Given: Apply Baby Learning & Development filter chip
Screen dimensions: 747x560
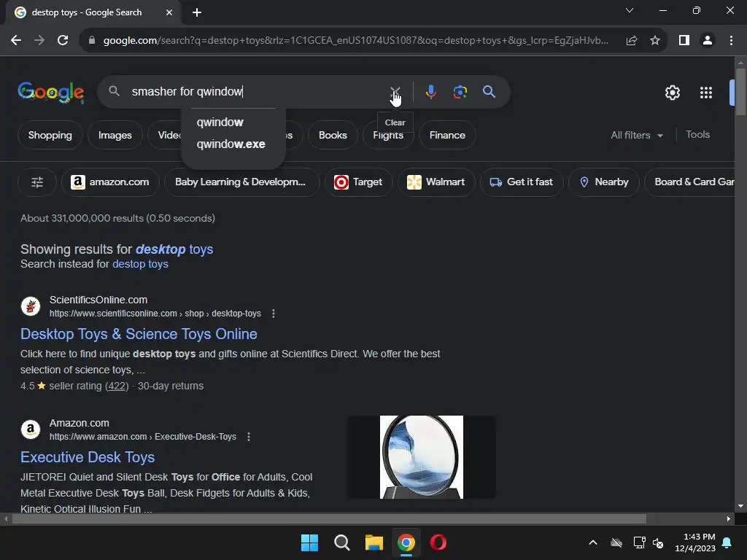Looking at the screenshot, I should point(241,182).
